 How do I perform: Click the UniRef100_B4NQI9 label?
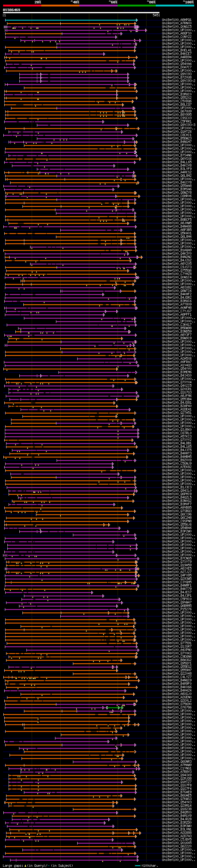177,680
